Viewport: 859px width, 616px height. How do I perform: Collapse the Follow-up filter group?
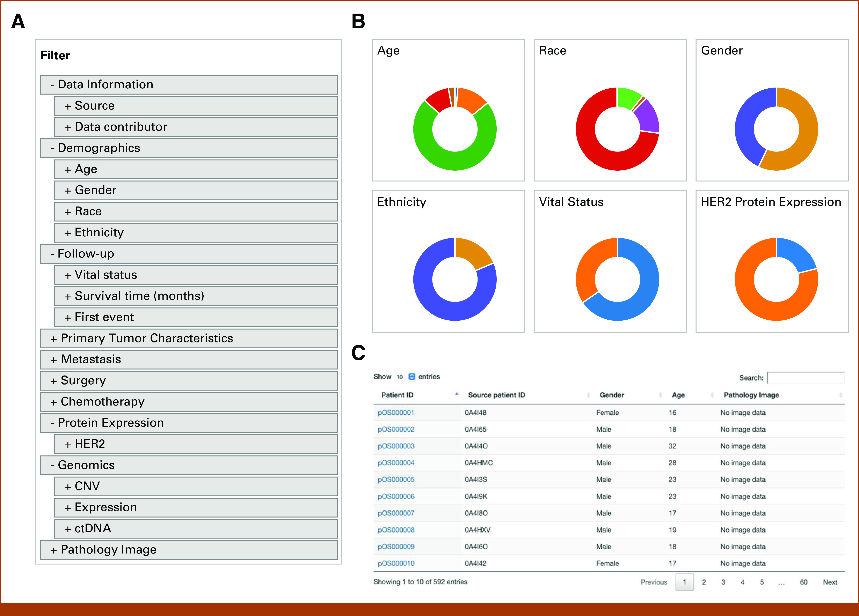189,254
